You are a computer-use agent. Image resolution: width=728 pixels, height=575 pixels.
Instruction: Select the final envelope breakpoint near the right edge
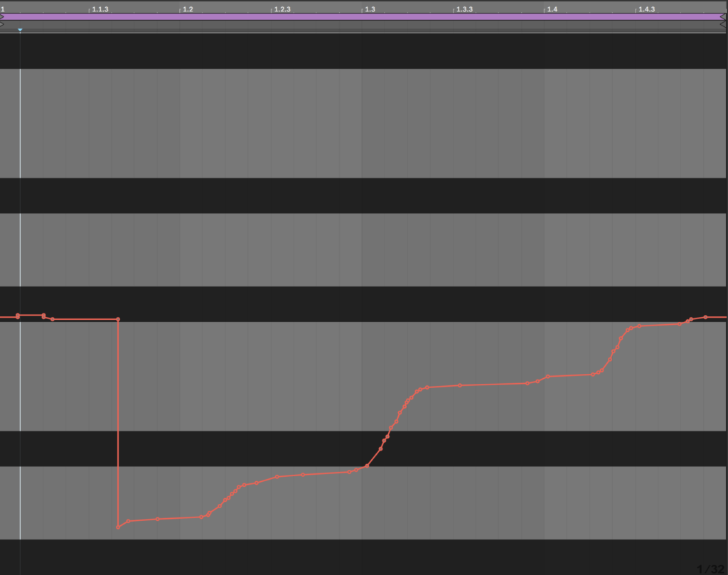(705, 317)
